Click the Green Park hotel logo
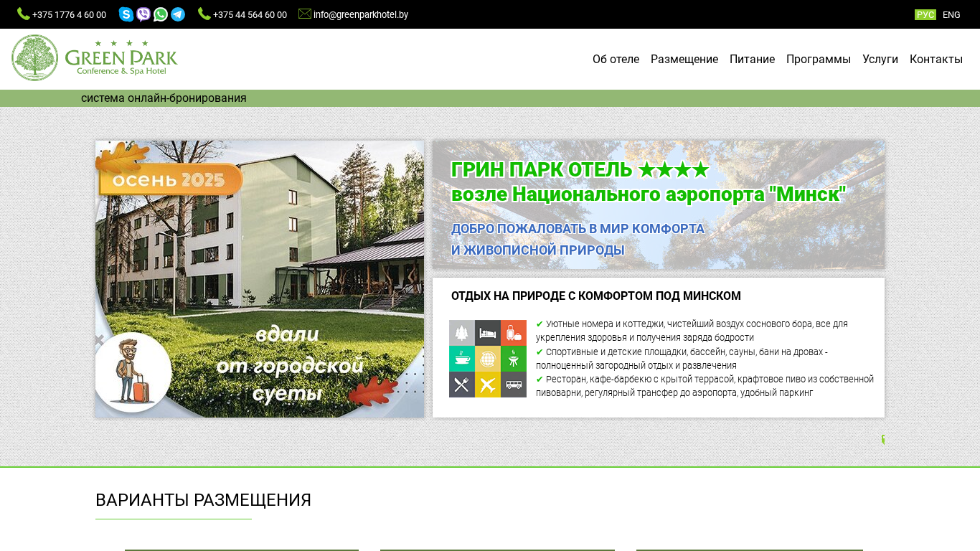 (x=95, y=58)
